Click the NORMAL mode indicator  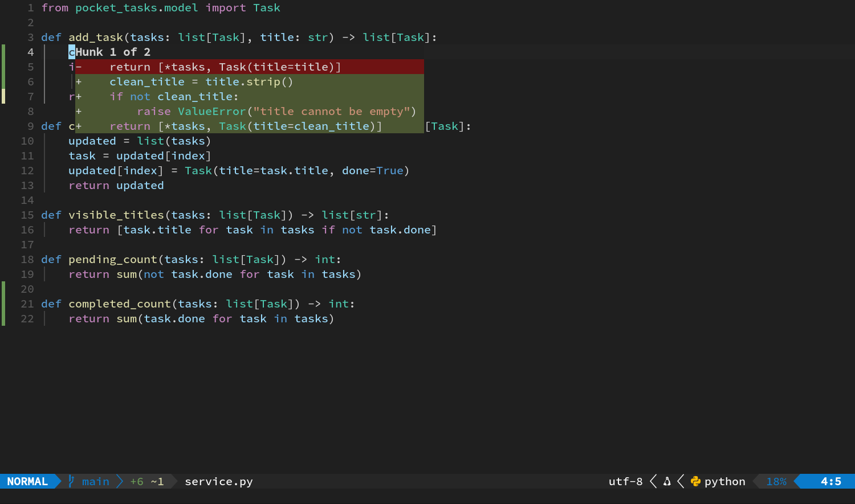(27, 481)
